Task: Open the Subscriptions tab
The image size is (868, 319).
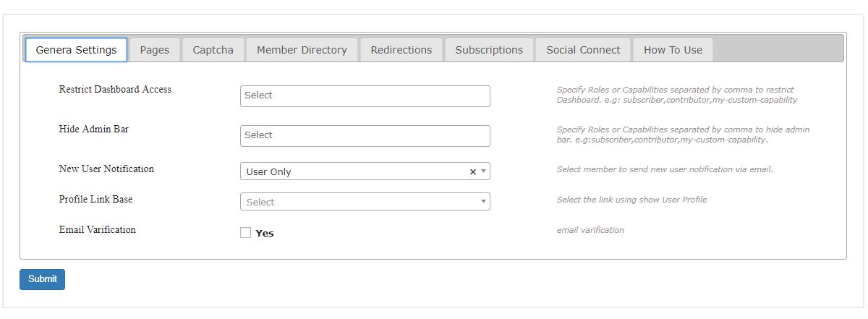Action: pyautogui.click(x=489, y=50)
